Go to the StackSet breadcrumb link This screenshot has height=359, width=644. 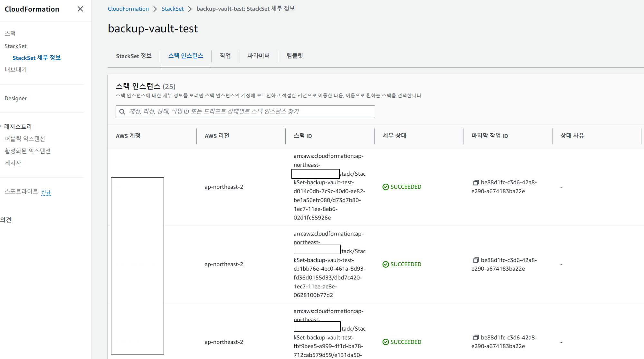[172, 9]
